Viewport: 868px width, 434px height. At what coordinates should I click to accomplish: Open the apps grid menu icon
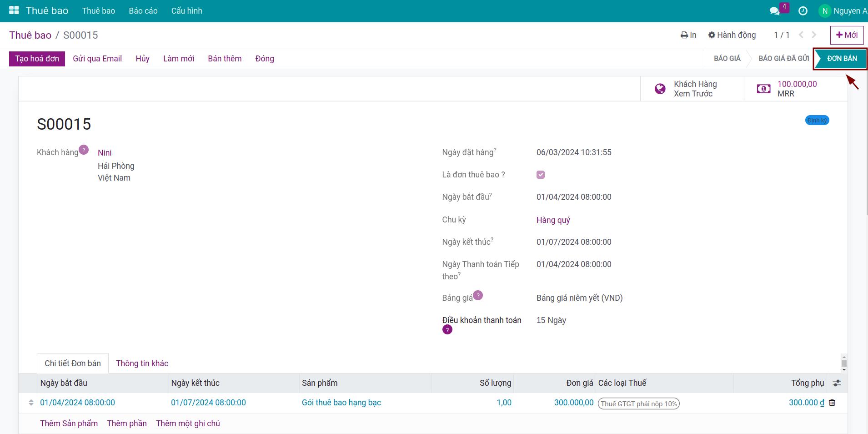(x=14, y=10)
